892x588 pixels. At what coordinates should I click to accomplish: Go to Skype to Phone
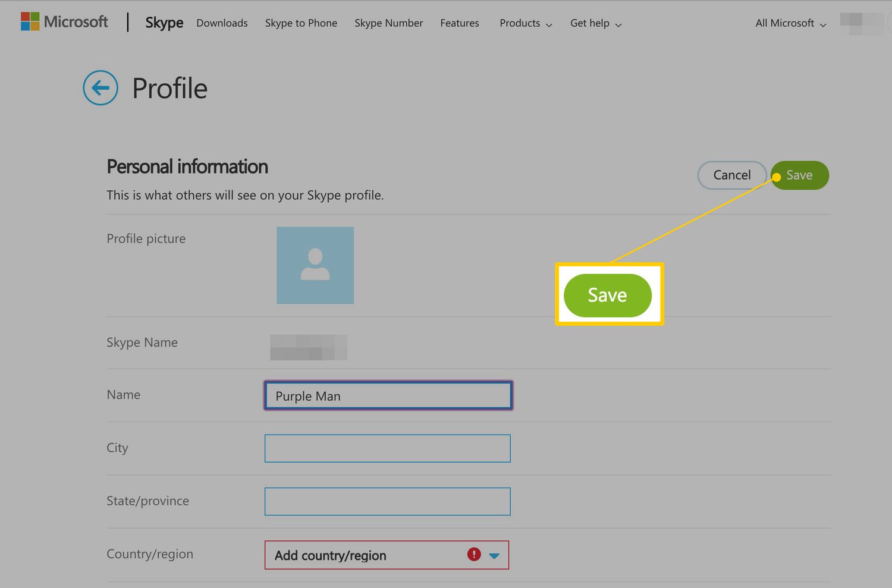pos(301,23)
